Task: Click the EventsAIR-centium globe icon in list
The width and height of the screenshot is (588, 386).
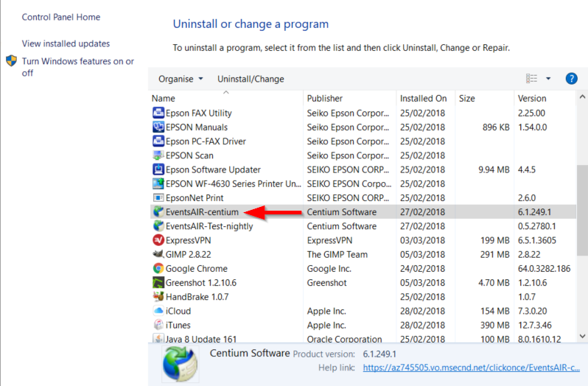Action: point(158,211)
